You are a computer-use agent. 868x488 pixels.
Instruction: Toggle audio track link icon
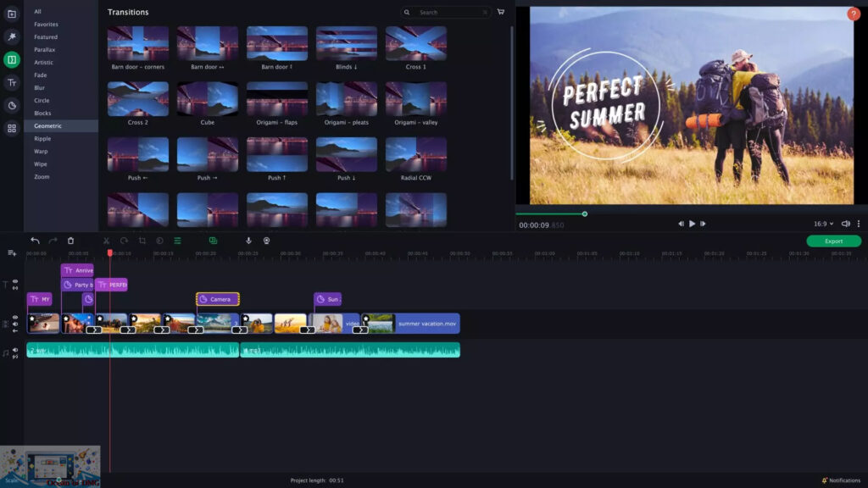(x=15, y=357)
